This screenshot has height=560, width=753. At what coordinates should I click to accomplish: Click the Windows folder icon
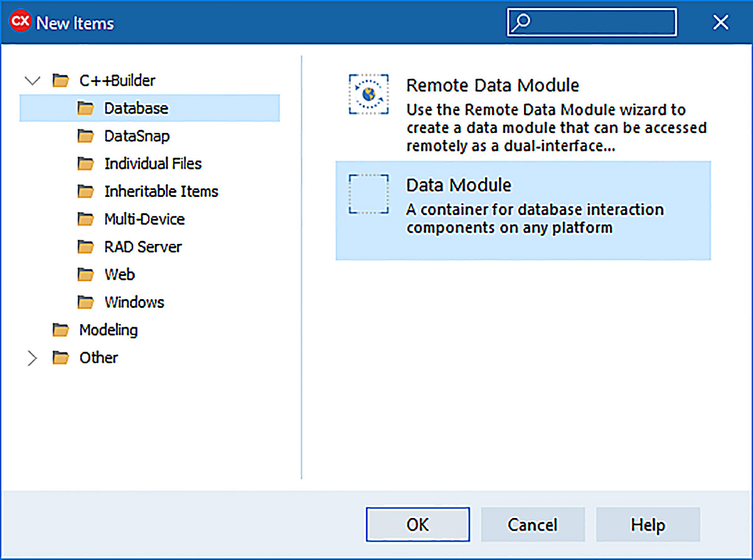click(x=85, y=302)
